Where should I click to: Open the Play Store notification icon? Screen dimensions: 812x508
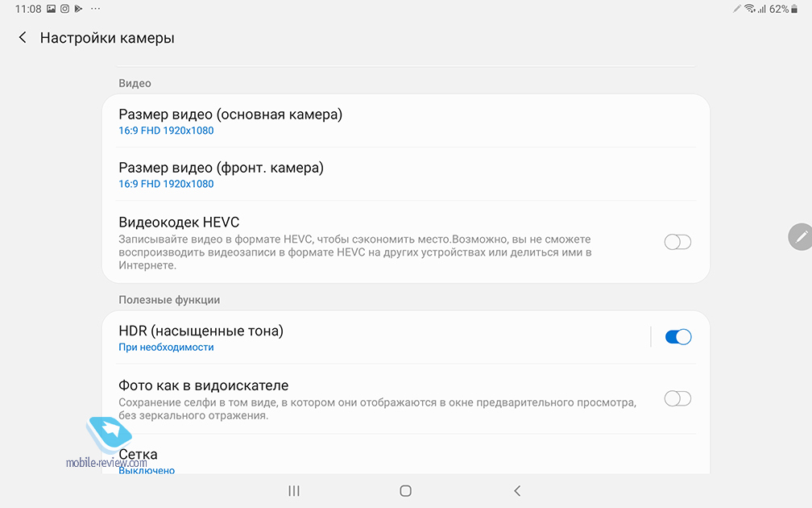(x=78, y=9)
